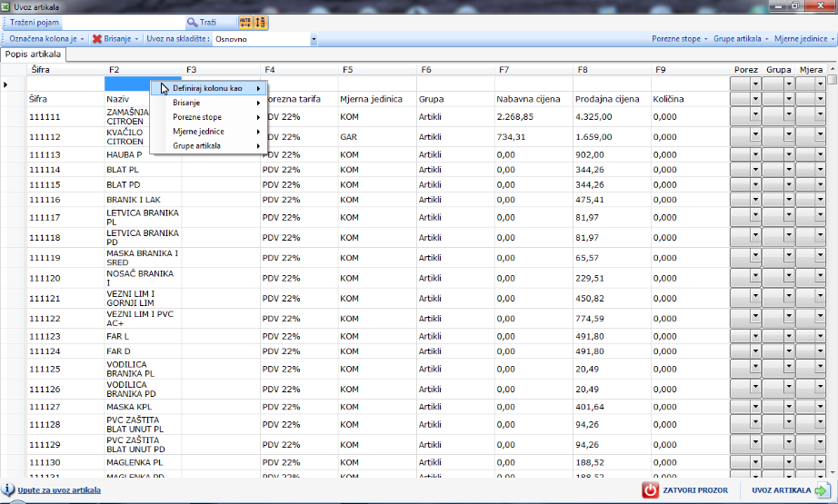
Task: Select cell with code 111116
Action: [65, 200]
